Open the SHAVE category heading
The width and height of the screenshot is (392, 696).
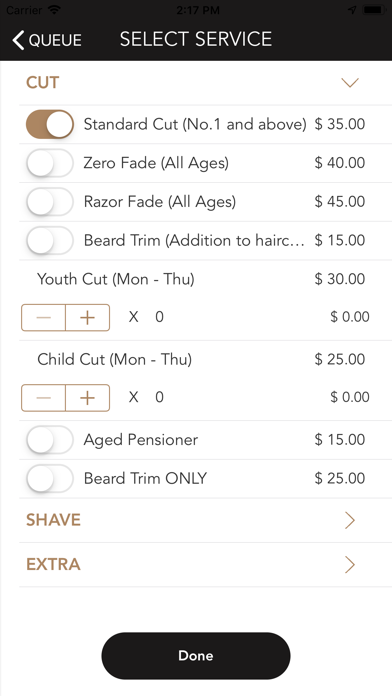53,520
